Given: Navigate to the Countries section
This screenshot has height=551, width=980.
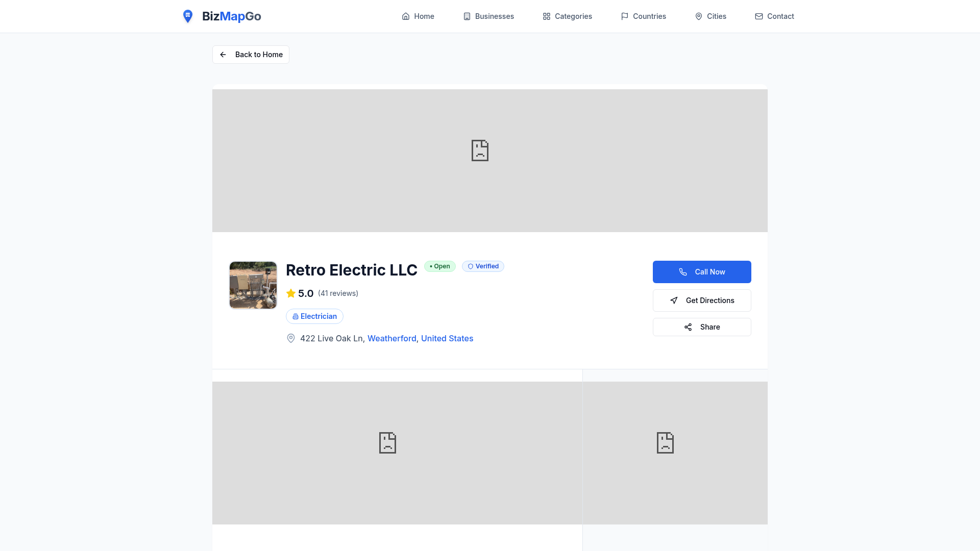Looking at the screenshot, I should point(643,16).
